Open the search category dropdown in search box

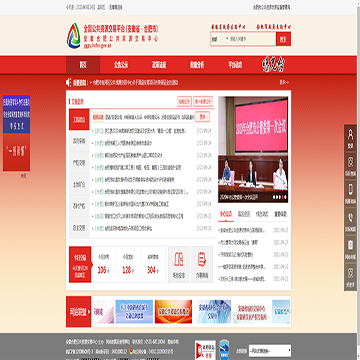coord(219,39)
